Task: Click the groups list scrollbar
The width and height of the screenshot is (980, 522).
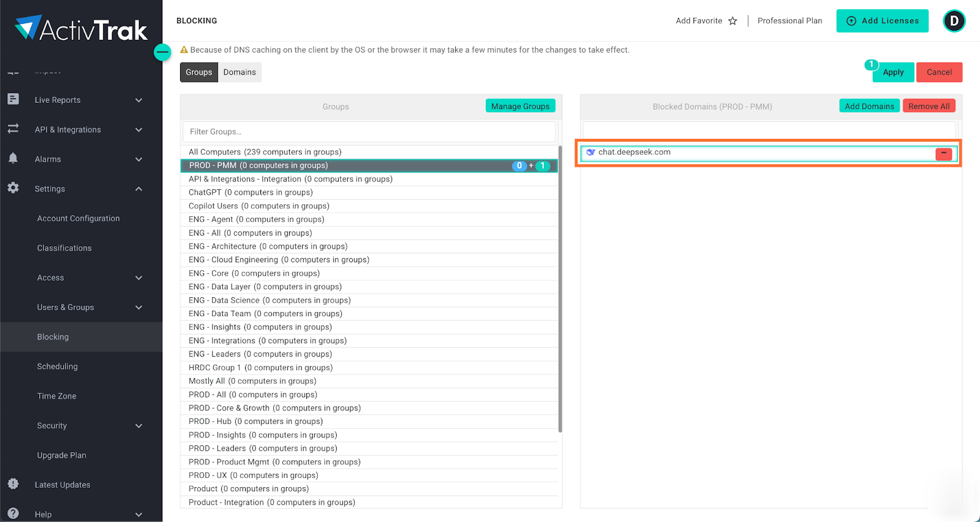Action: point(560,289)
